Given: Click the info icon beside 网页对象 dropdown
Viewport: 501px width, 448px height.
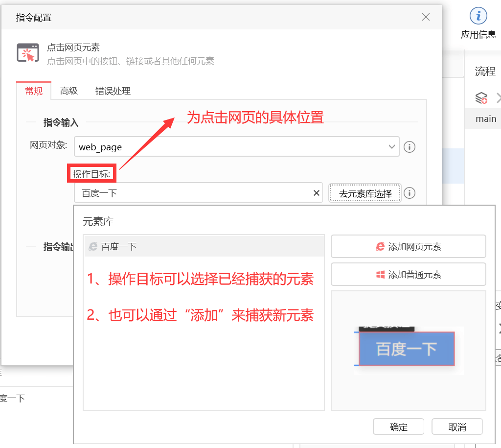Looking at the screenshot, I should click(410, 147).
